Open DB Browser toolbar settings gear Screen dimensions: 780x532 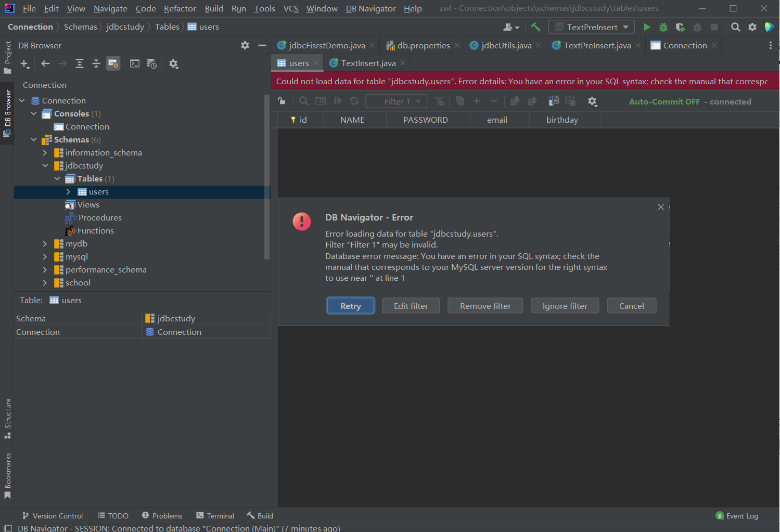[x=174, y=64]
